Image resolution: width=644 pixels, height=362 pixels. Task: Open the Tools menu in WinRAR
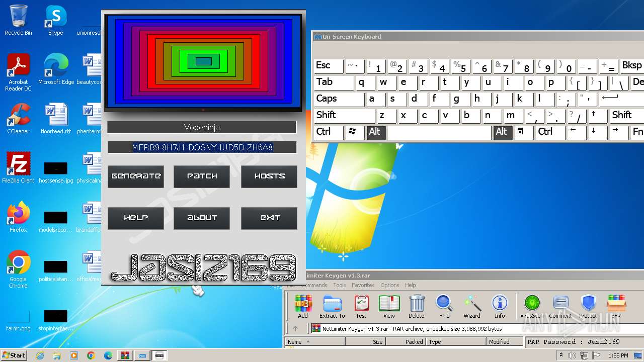point(340,285)
